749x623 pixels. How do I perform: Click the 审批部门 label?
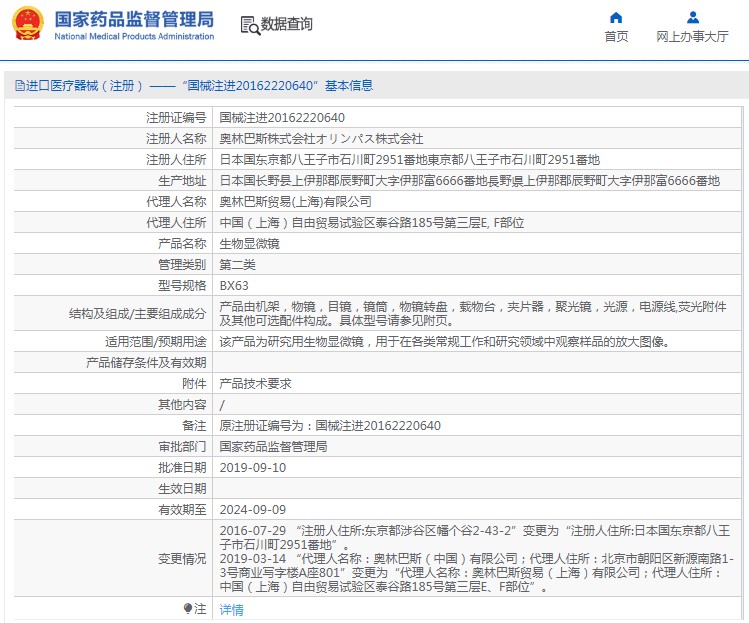[x=182, y=447]
